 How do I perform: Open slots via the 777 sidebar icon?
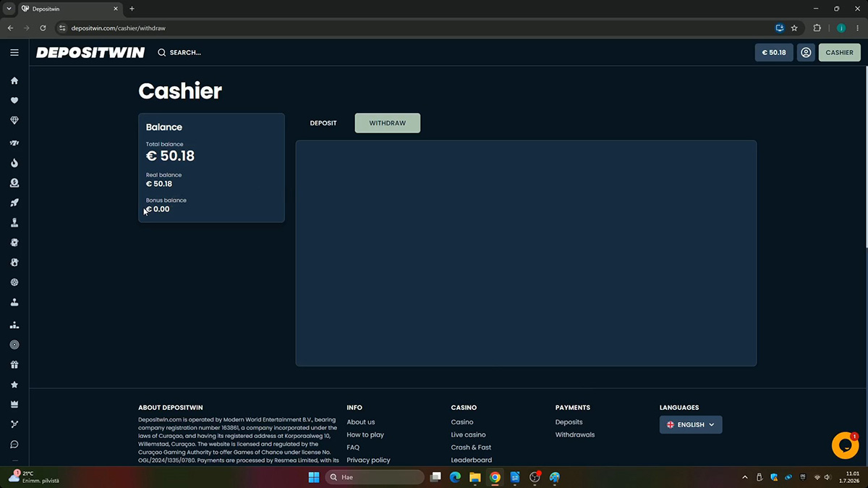[14, 143]
